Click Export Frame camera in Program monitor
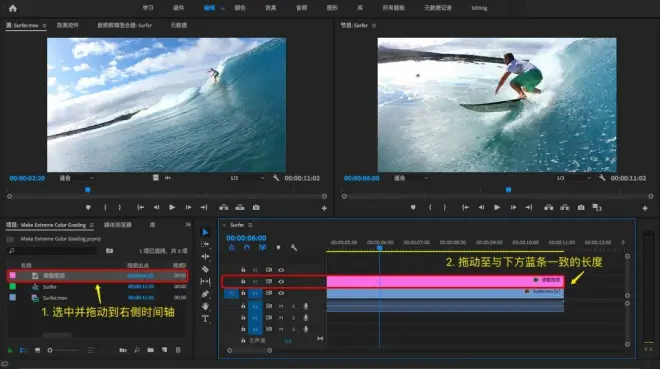Screen dimensions: 660x369 coord(581,207)
